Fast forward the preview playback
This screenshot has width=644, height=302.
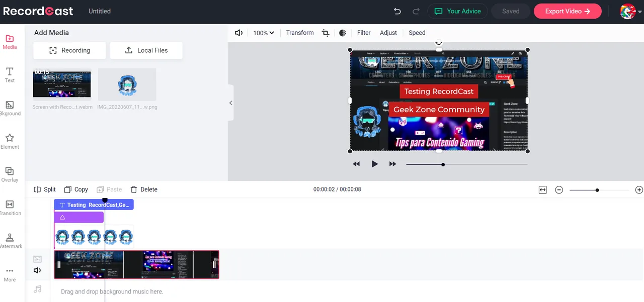393,164
